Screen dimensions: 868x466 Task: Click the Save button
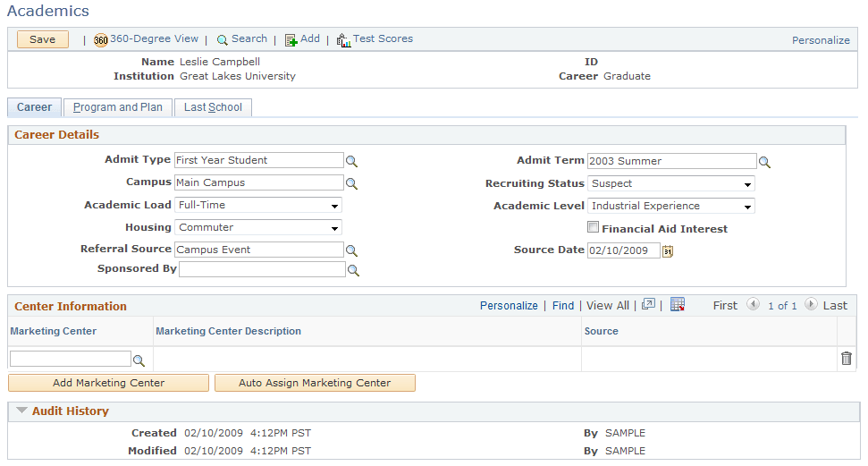pyautogui.click(x=43, y=39)
